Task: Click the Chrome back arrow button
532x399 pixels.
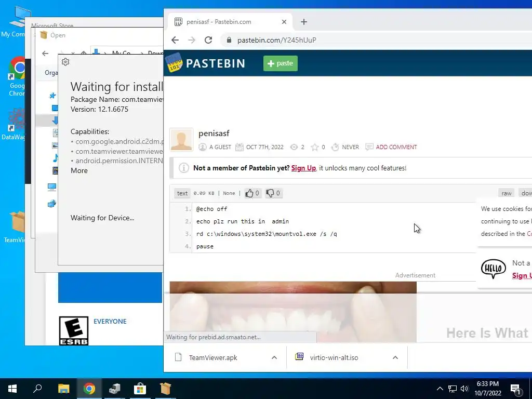Action: click(x=175, y=40)
